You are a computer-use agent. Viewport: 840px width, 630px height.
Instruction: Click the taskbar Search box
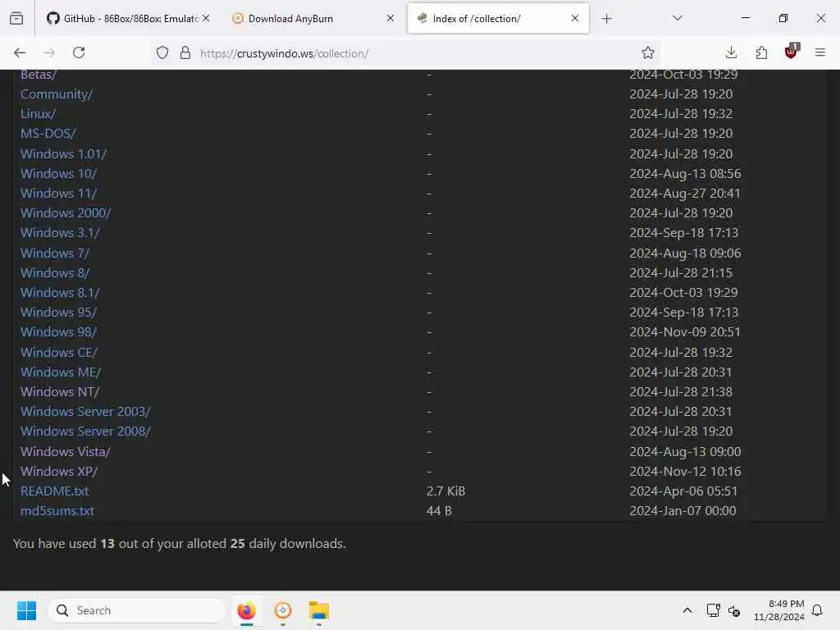click(137, 610)
